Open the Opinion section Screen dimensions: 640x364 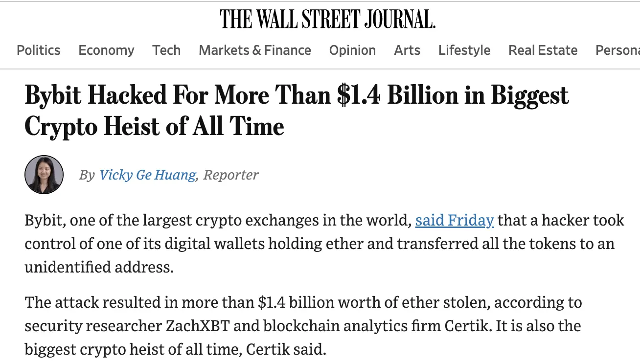pos(352,50)
